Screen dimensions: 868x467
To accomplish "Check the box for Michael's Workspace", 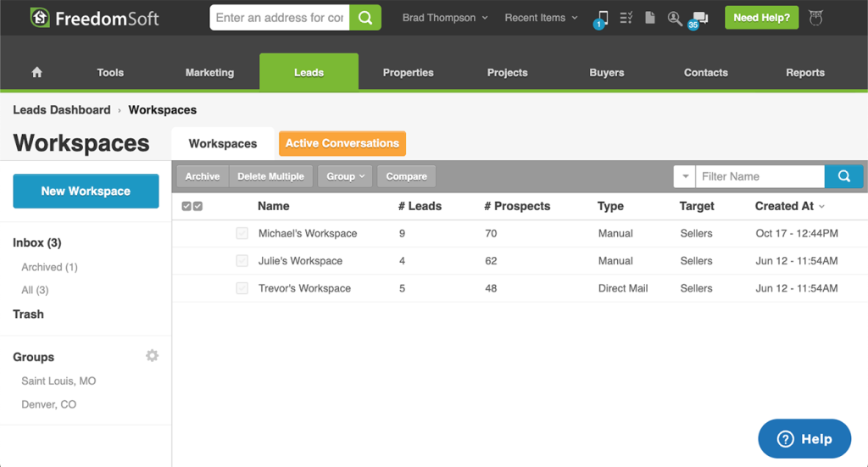I will pyautogui.click(x=242, y=233).
